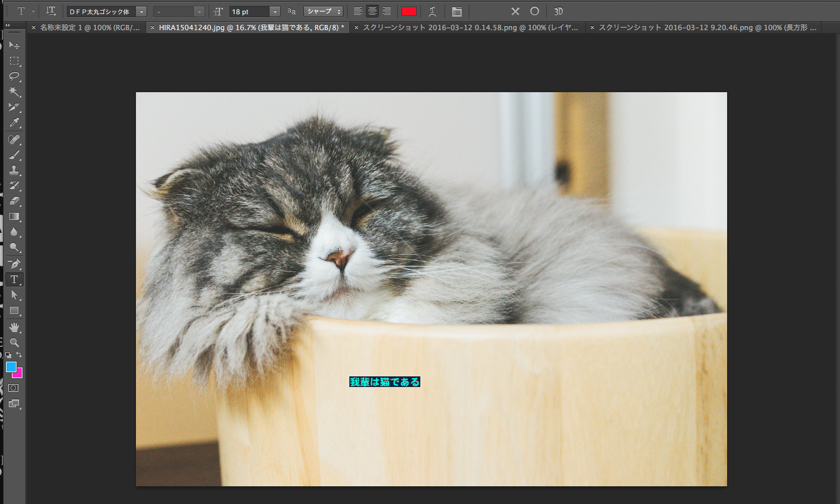Activate the Clone Stamp tool
This screenshot has height=504, width=840.
[14, 170]
